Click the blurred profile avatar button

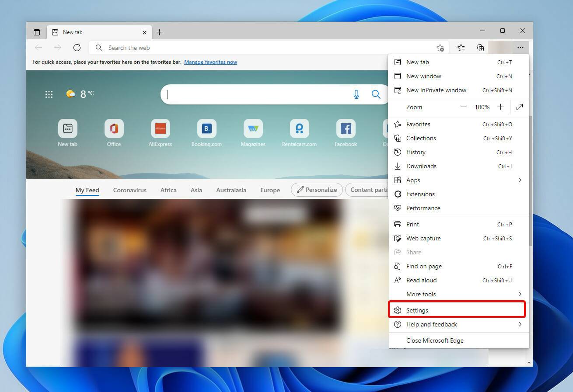click(x=500, y=48)
